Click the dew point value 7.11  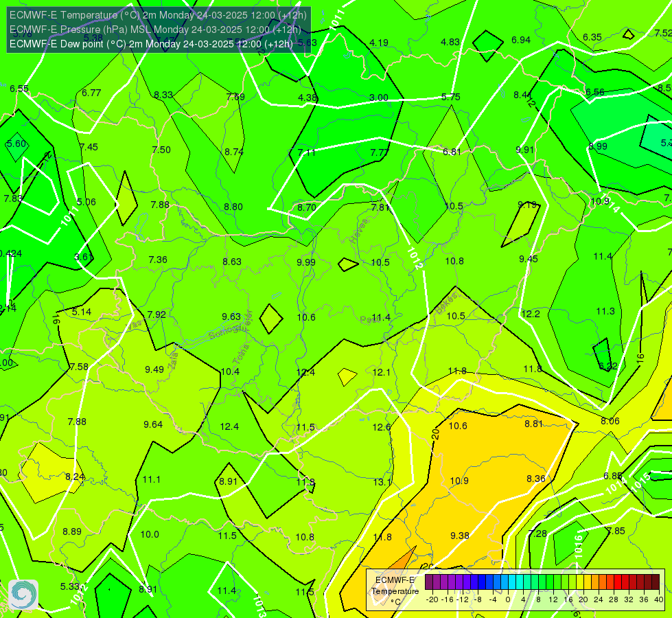pyautogui.click(x=306, y=152)
